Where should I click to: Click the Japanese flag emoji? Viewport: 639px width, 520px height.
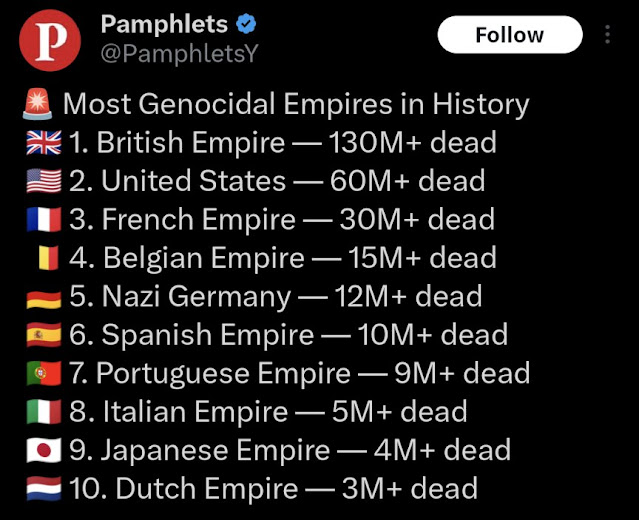click(x=44, y=450)
